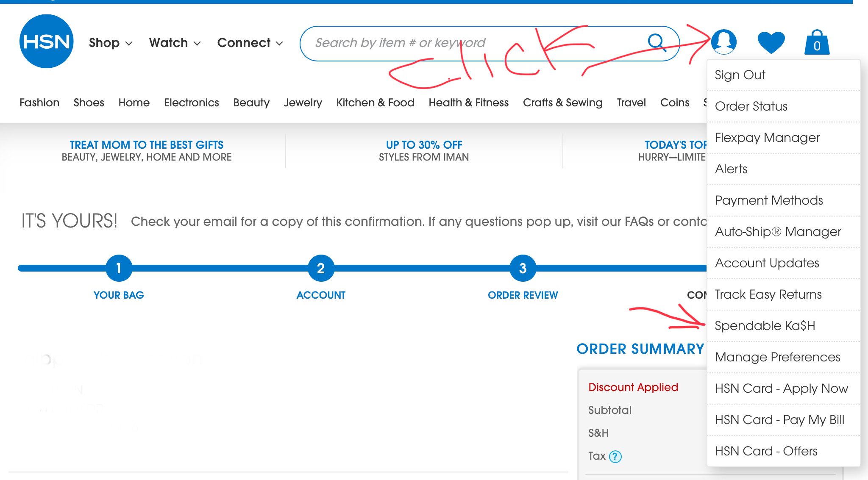Viewport: 868px width, 480px height.
Task: Go to the Travel category
Action: pyautogui.click(x=631, y=103)
